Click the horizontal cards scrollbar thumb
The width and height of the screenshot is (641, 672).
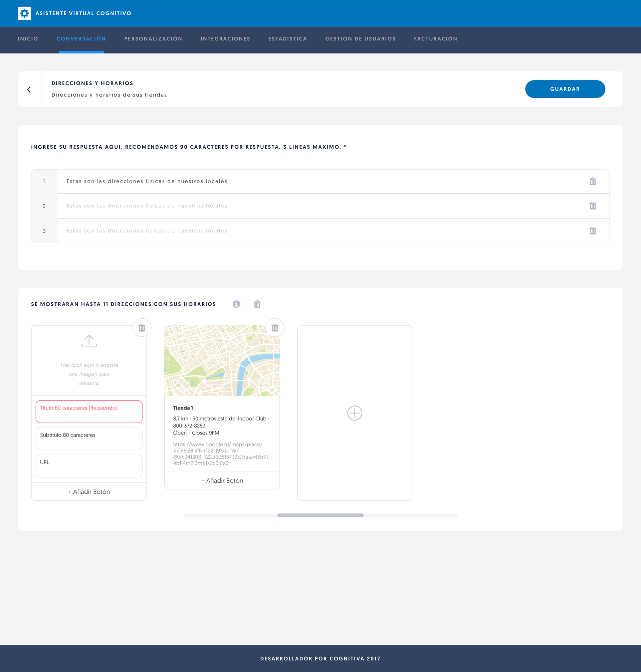tap(320, 515)
